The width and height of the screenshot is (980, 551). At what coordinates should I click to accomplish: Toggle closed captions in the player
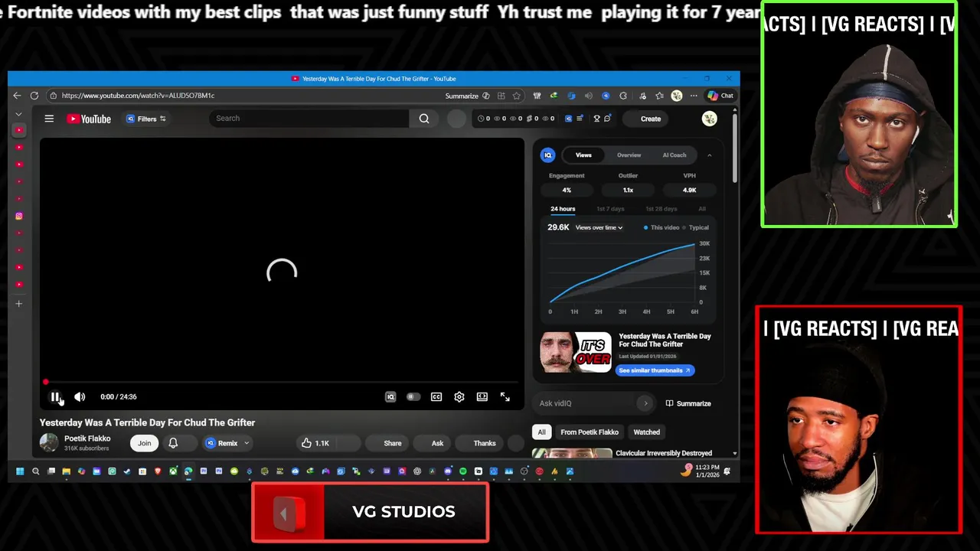(x=436, y=396)
